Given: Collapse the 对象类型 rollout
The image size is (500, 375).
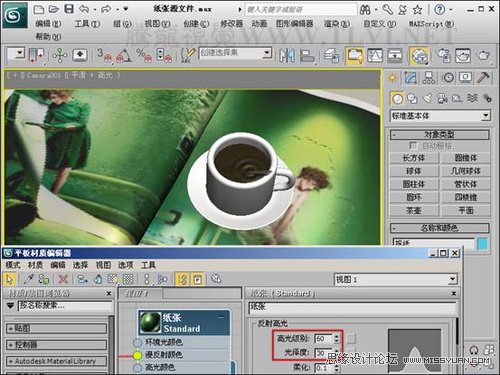Looking at the screenshot, I should [x=440, y=135].
